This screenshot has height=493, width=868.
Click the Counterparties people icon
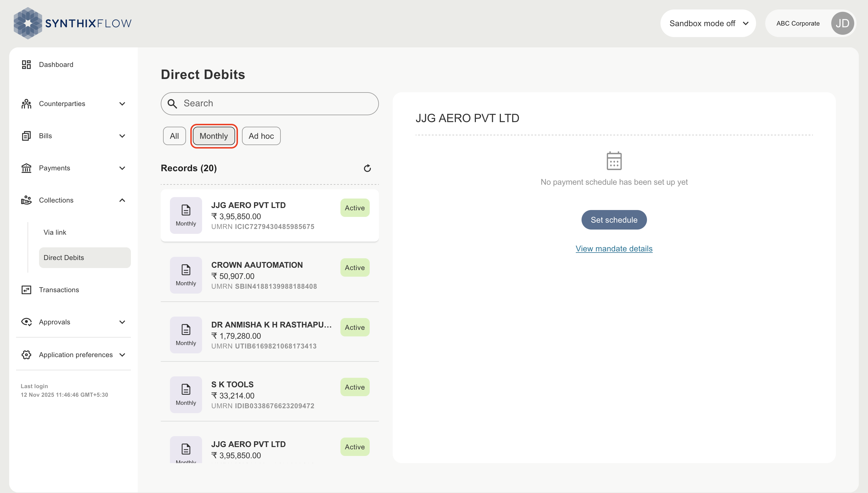[x=26, y=104]
